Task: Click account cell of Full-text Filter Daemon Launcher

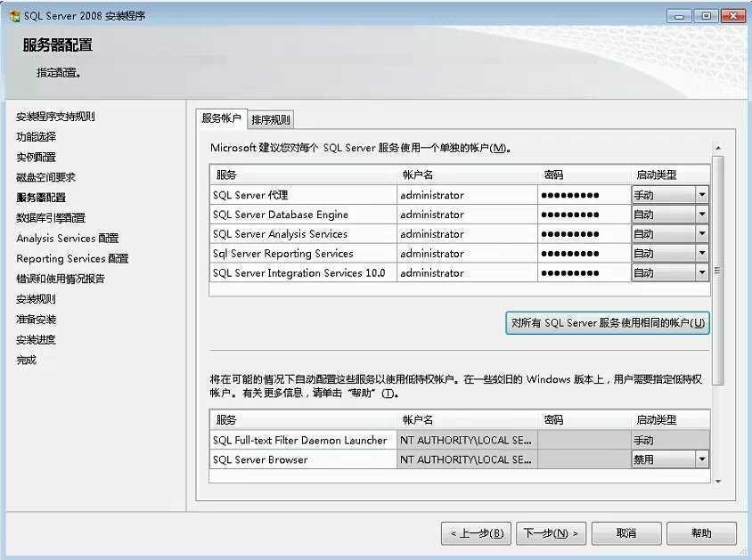Action: click(x=467, y=440)
